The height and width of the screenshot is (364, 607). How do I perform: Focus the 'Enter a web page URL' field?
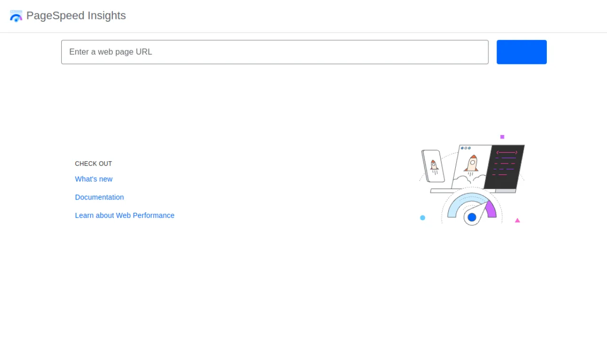pos(275,52)
